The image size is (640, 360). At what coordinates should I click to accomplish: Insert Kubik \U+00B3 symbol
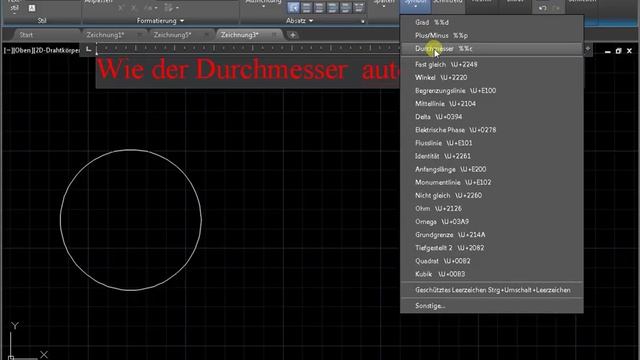(x=491, y=274)
